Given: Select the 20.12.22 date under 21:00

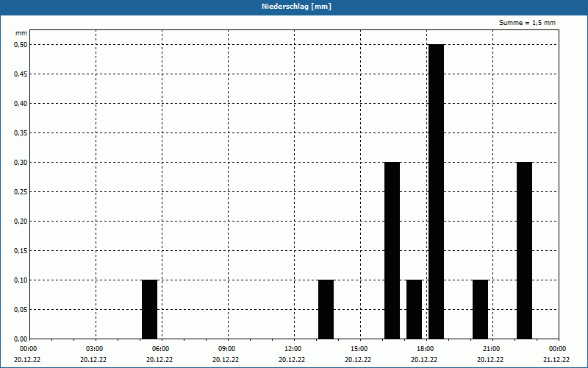Looking at the screenshot, I should pos(490,360).
